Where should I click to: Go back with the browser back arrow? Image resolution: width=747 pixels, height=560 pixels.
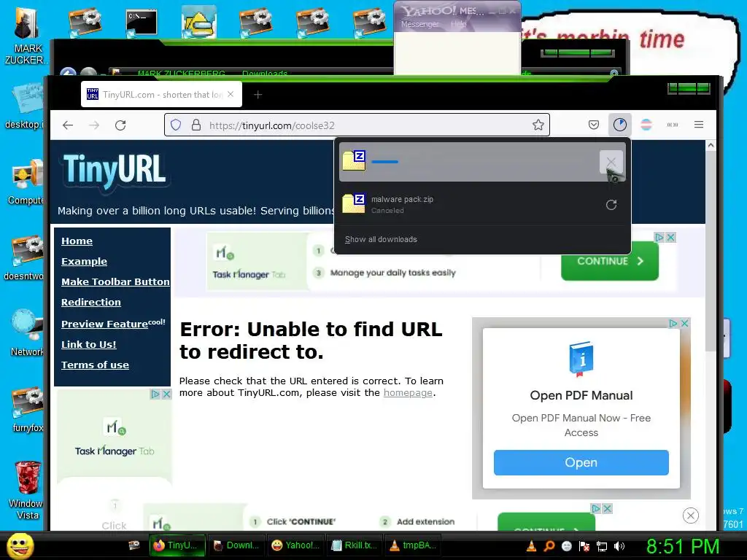(x=68, y=125)
